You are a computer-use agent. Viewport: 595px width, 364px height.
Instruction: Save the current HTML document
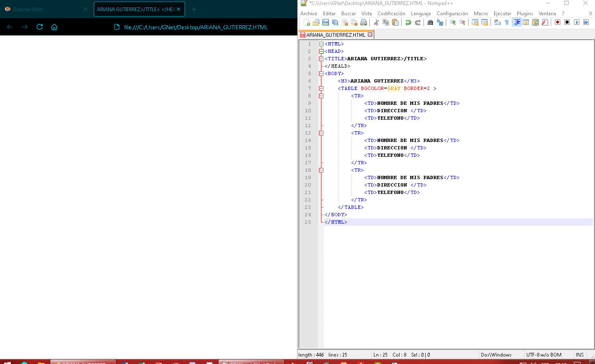point(326,22)
